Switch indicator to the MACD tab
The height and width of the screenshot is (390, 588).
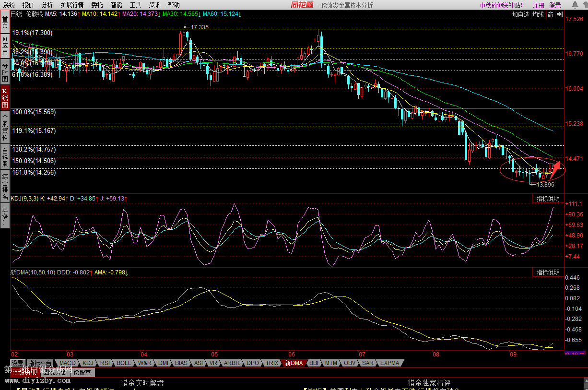point(68,363)
